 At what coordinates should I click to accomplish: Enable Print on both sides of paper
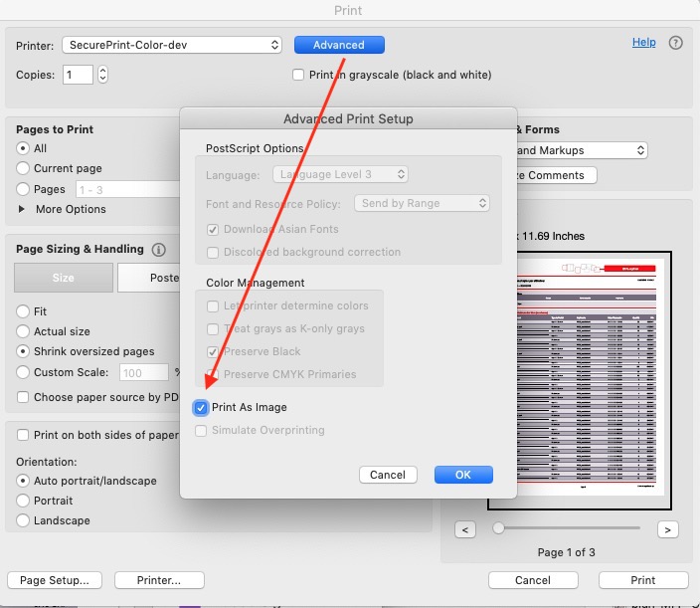tap(24, 435)
